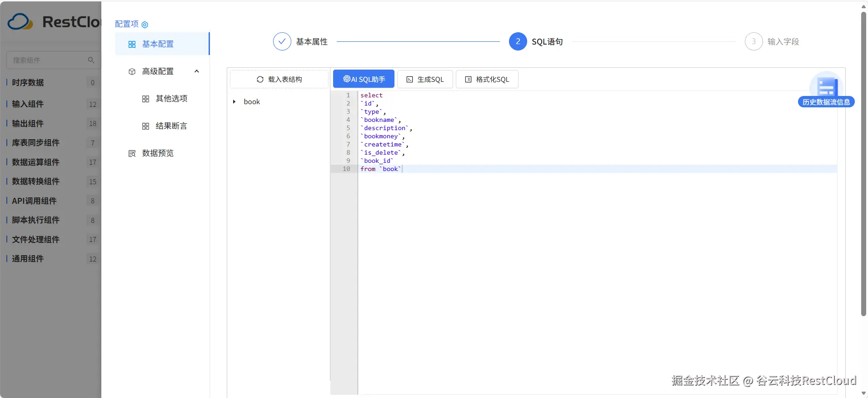Click the grid icon beside 结果断言

tap(145, 126)
